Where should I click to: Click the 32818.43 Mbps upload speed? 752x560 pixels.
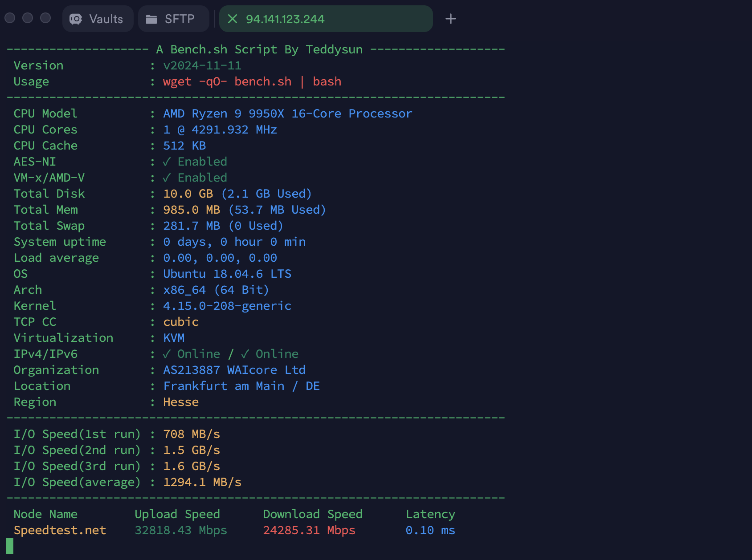tap(181, 530)
